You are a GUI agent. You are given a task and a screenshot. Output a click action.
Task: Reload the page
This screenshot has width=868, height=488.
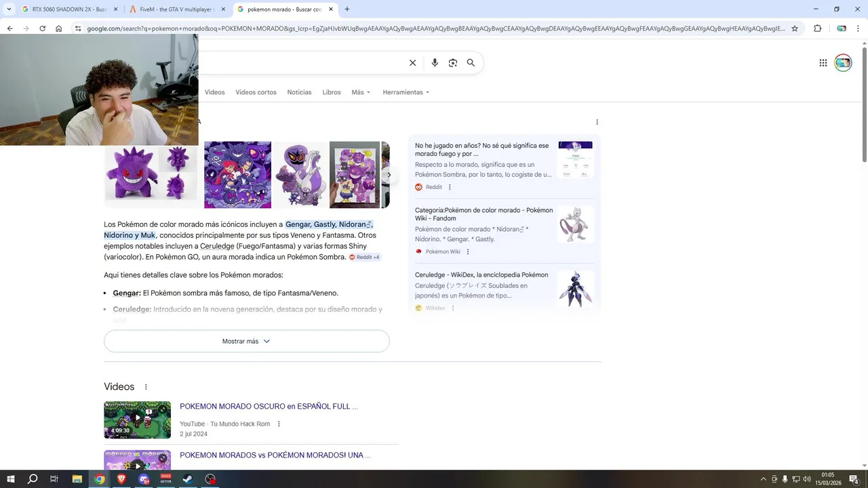coord(42,28)
